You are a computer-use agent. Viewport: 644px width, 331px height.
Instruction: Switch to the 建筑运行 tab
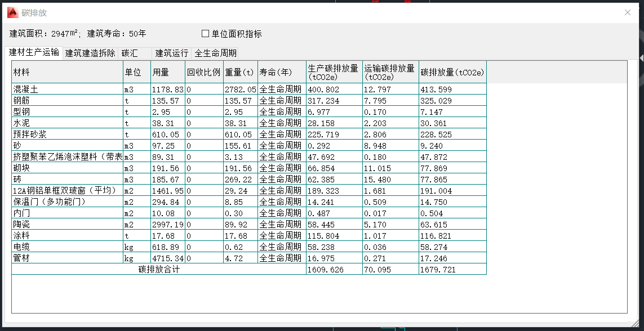pos(172,53)
